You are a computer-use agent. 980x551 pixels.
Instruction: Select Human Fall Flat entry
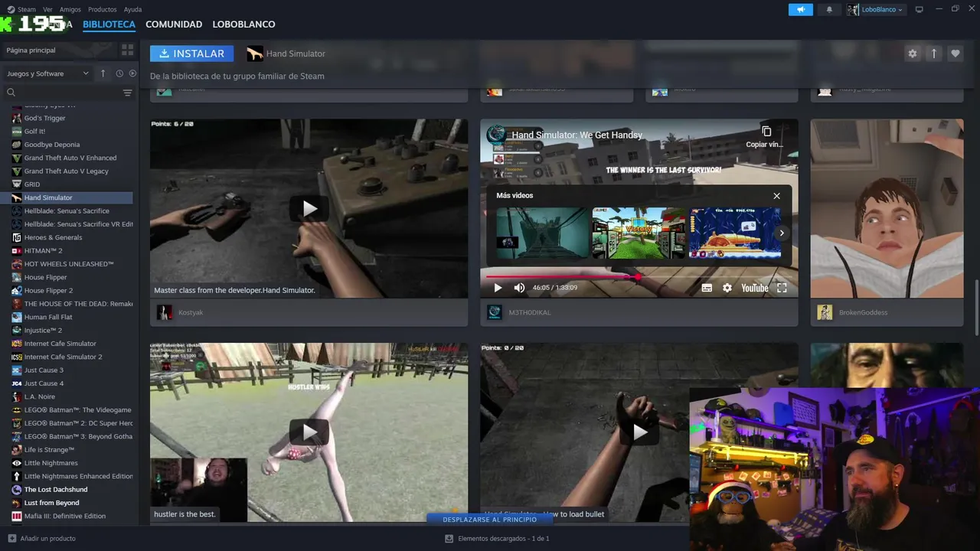pos(72,317)
